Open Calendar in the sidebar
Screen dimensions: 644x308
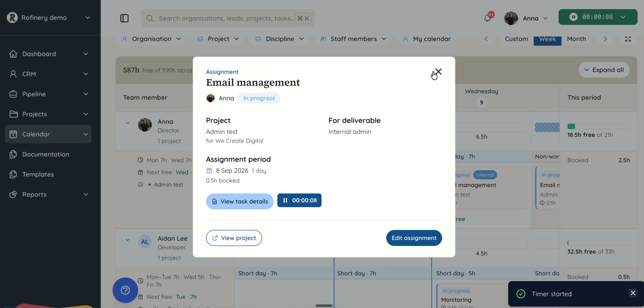(48, 134)
